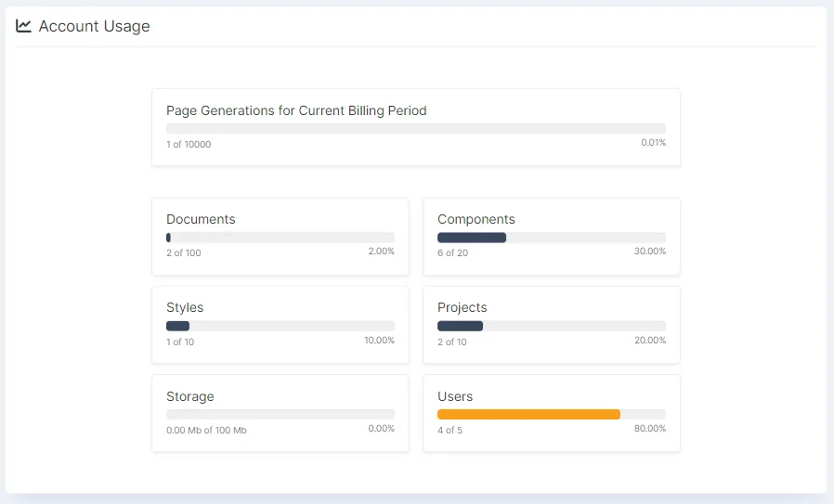Click the '2 of 10' projects count
This screenshot has width=834, height=504.
coord(452,342)
